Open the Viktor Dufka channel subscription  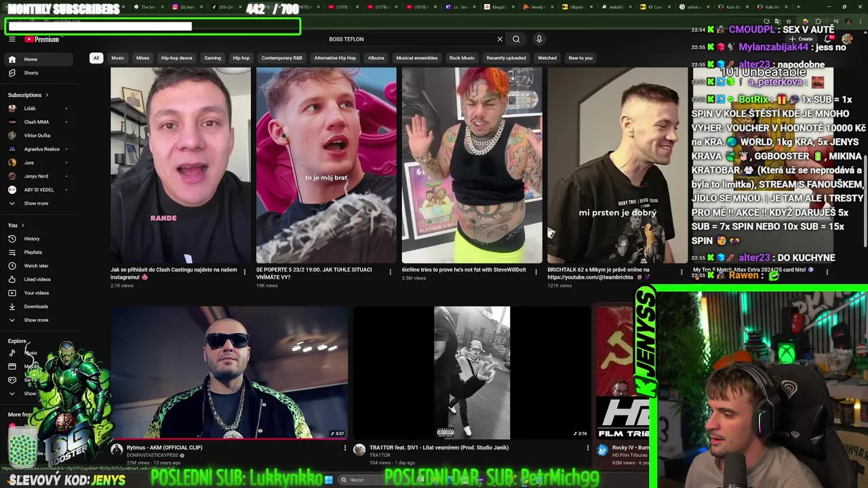(x=39, y=136)
